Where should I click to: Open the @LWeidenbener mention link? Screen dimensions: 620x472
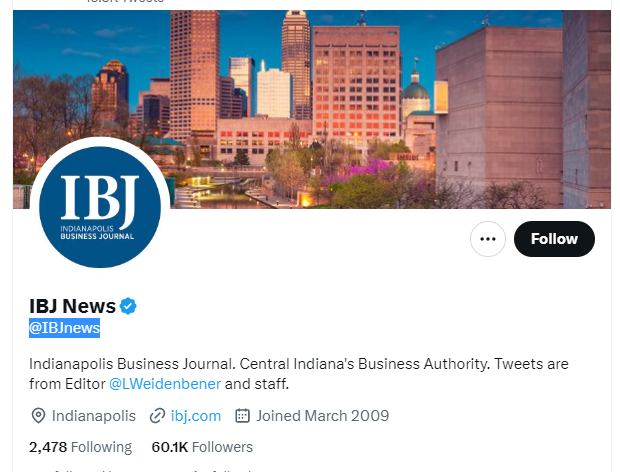pyautogui.click(x=164, y=384)
